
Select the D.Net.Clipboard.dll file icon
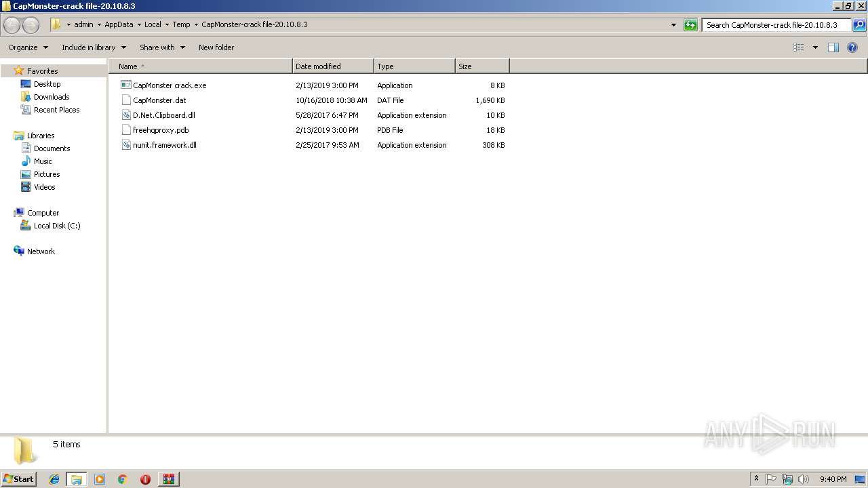click(x=125, y=115)
